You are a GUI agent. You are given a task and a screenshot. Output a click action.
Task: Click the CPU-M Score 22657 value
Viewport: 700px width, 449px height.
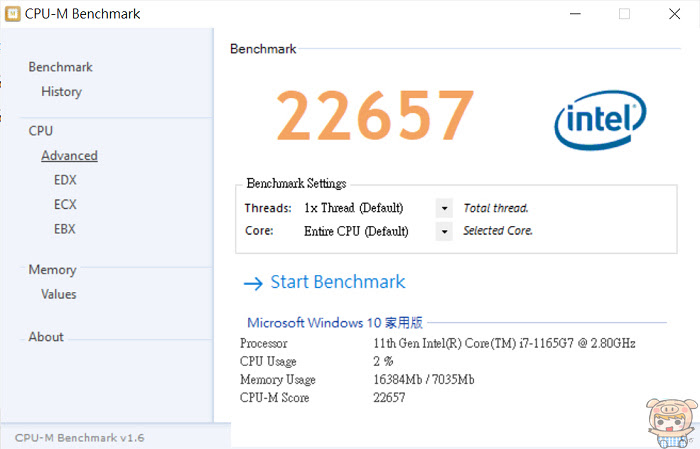(389, 398)
